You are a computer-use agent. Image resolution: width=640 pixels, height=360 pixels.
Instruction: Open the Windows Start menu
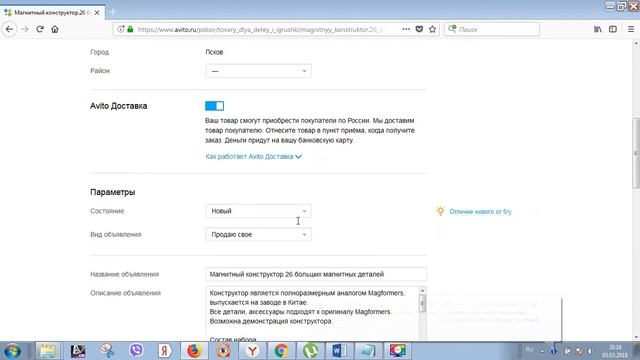click(13, 351)
